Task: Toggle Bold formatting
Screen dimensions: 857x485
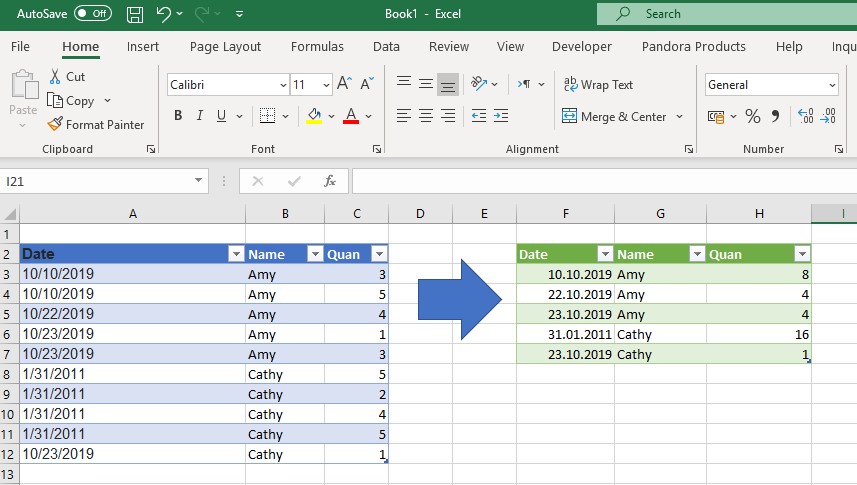Action: click(178, 115)
